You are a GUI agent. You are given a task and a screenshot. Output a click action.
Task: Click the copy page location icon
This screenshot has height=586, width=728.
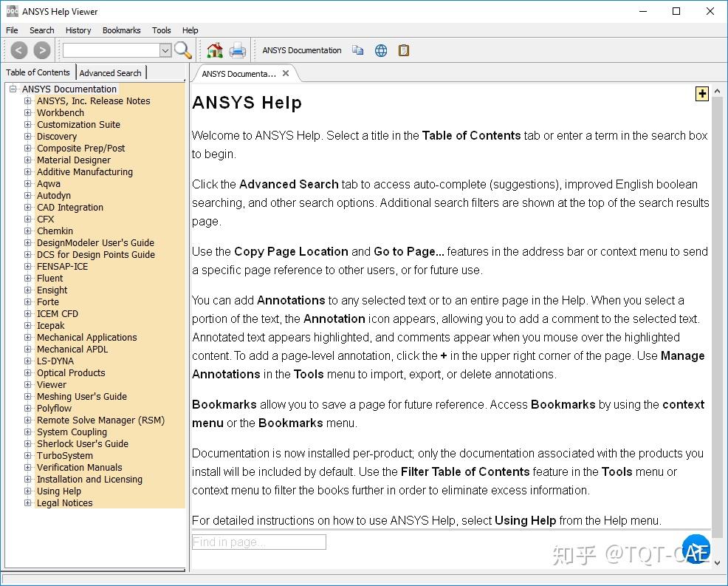tap(358, 50)
